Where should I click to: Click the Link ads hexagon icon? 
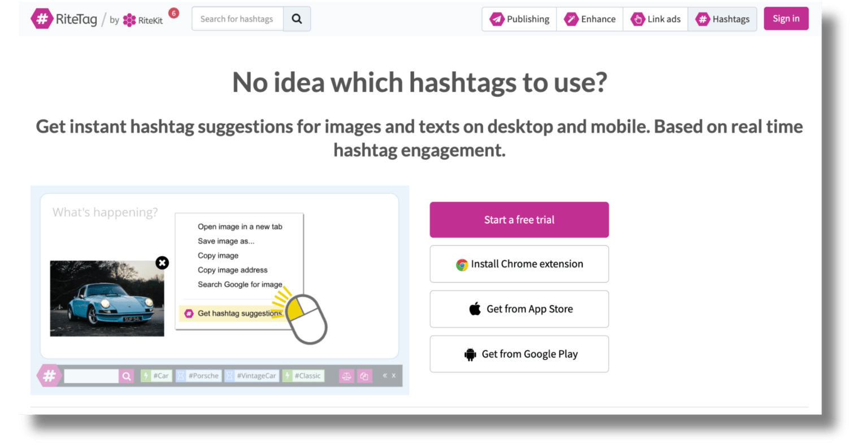(x=637, y=19)
